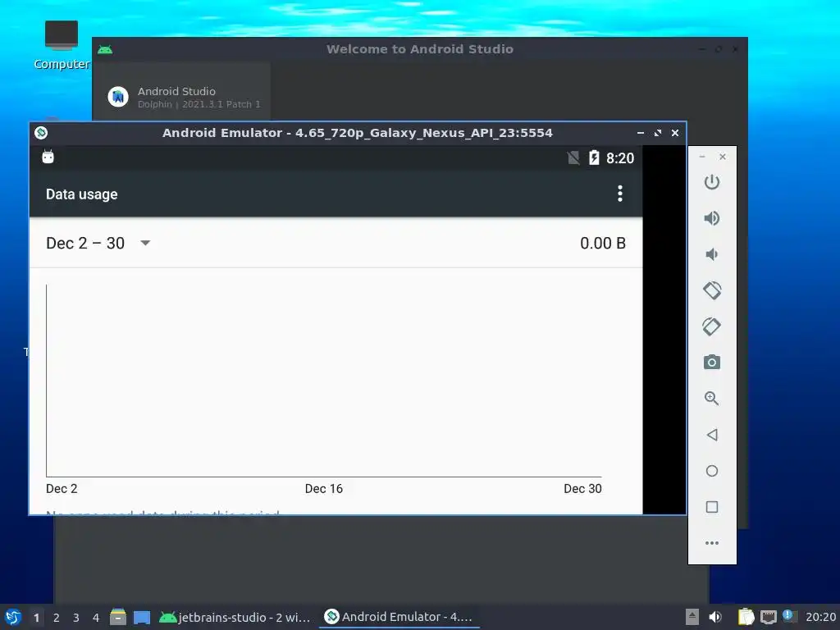Open the Data usage overflow menu
840x630 pixels.
pyautogui.click(x=620, y=194)
